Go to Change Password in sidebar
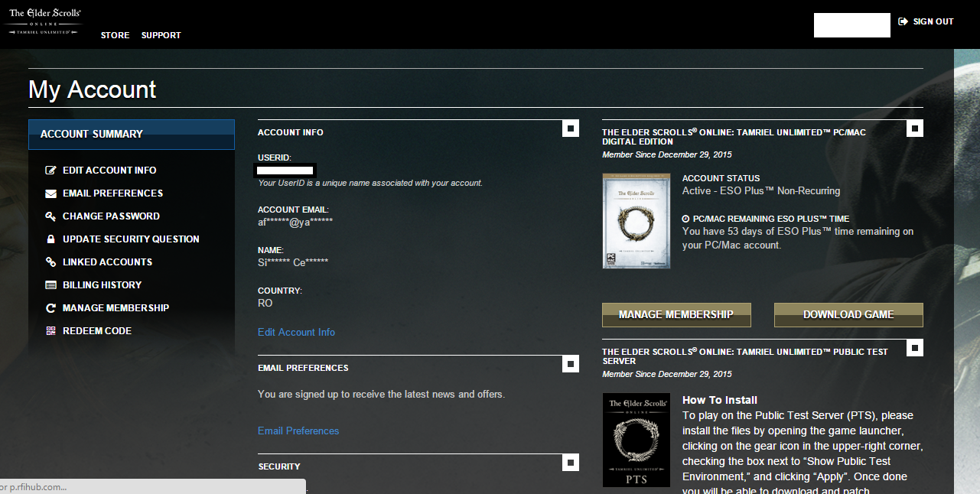This screenshot has width=980, height=494. (x=111, y=216)
